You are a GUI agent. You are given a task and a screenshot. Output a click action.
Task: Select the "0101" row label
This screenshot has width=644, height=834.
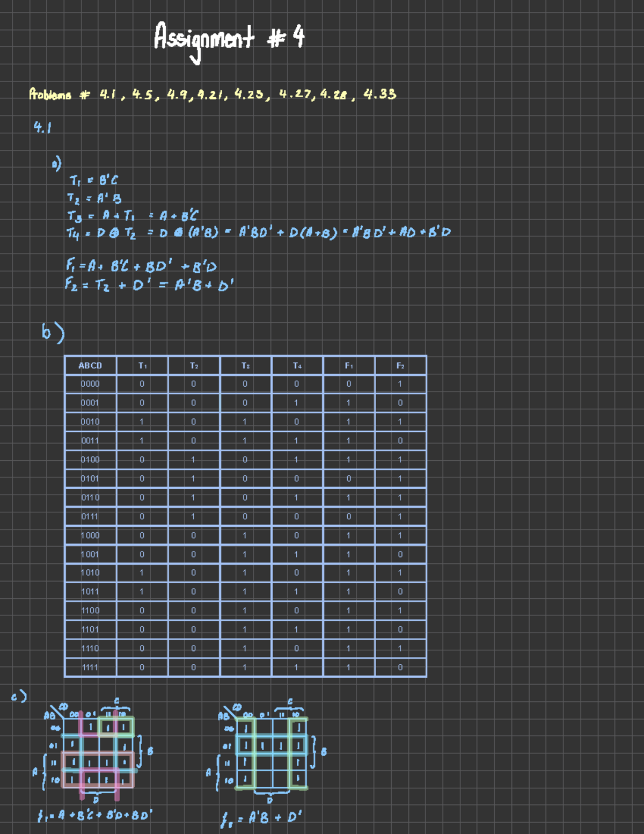[90, 478]
